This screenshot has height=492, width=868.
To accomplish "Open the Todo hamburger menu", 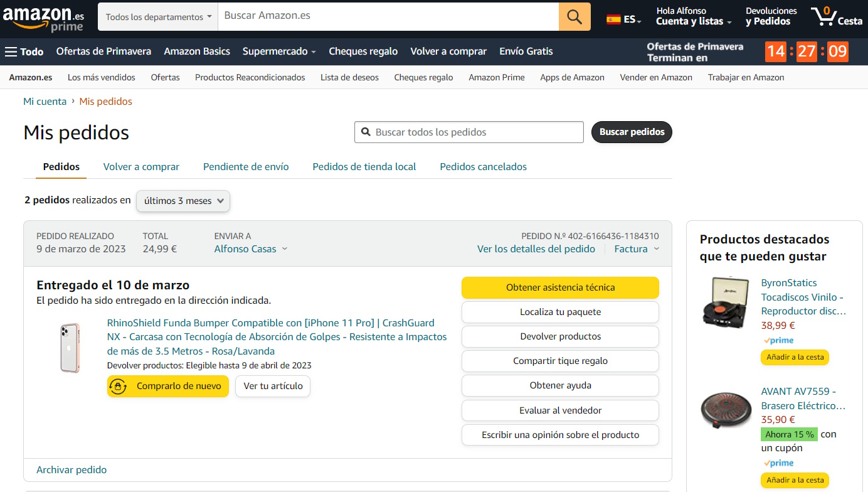I will coord(24,51).
